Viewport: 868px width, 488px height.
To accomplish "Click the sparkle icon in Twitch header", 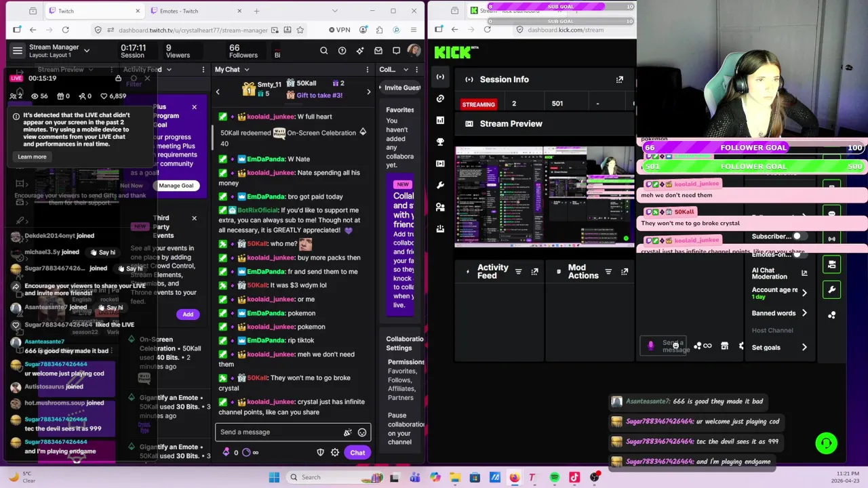I will tap(360, 51).
